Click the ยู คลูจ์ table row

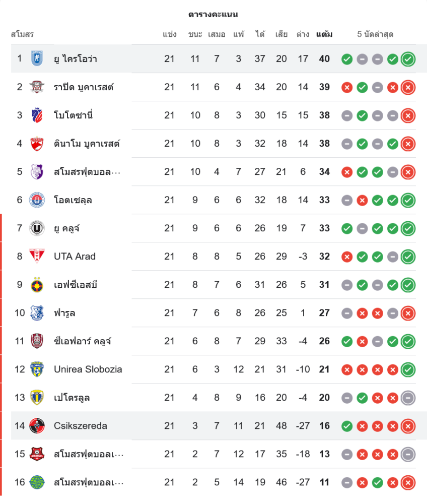tap(213, 228)
